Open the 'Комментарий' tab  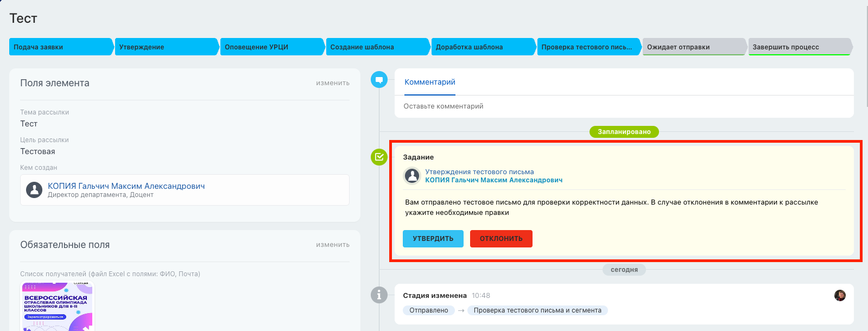pyautogui.click(x=430, y=82)
